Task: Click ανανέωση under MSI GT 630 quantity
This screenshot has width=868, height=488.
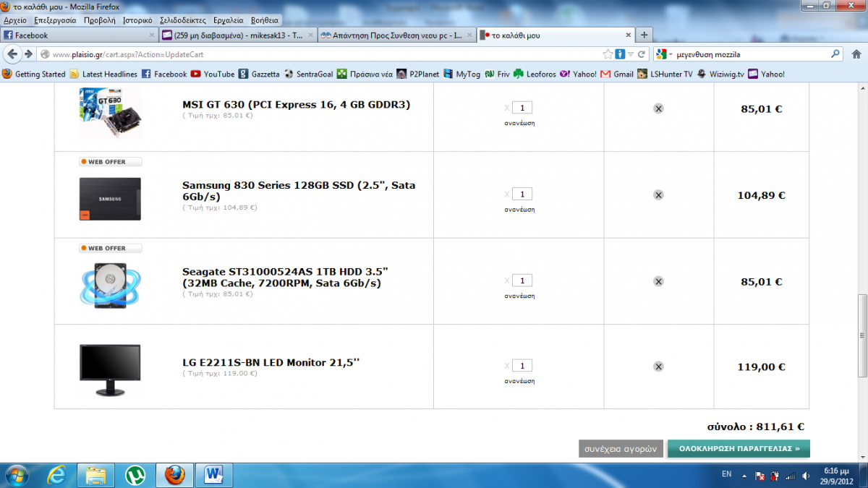Action: [519, 124]
